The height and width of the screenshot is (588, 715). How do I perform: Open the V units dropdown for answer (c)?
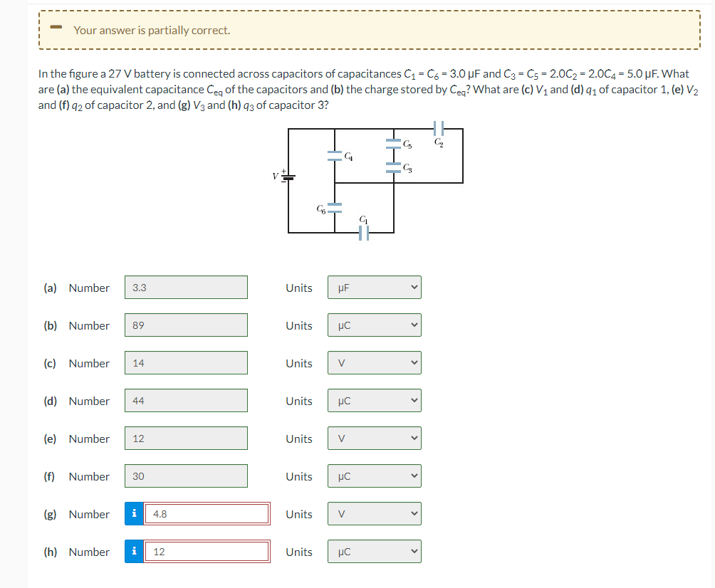(374, 363)
